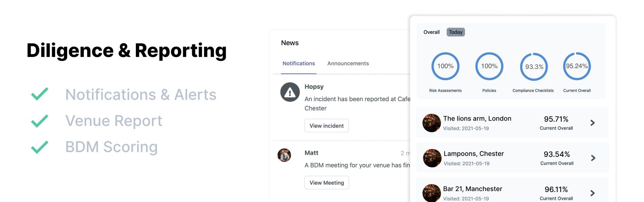Expand The lions arm, London chevron
This screenshot has height=202, width=644.
[592, 123]
